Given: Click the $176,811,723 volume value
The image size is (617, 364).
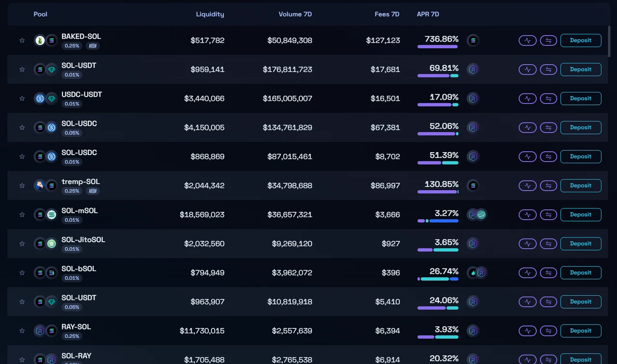Looking at the screenshot, I should (287, 69).
